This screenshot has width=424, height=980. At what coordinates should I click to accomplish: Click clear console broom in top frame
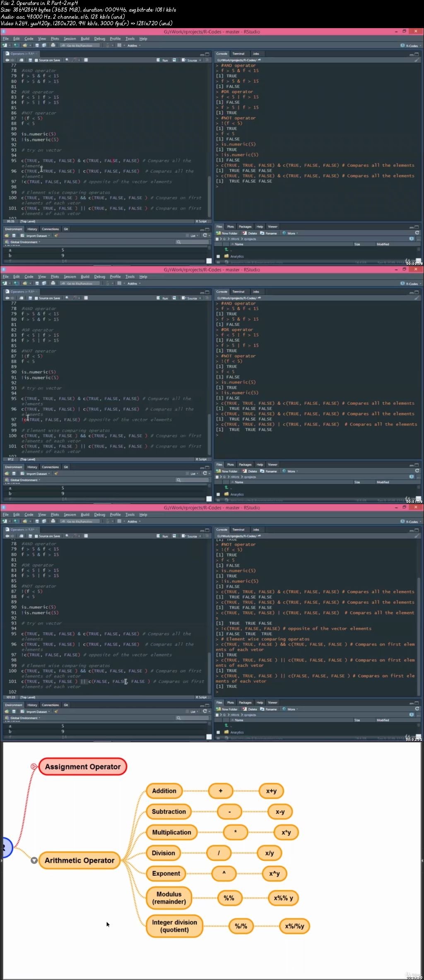417,60
